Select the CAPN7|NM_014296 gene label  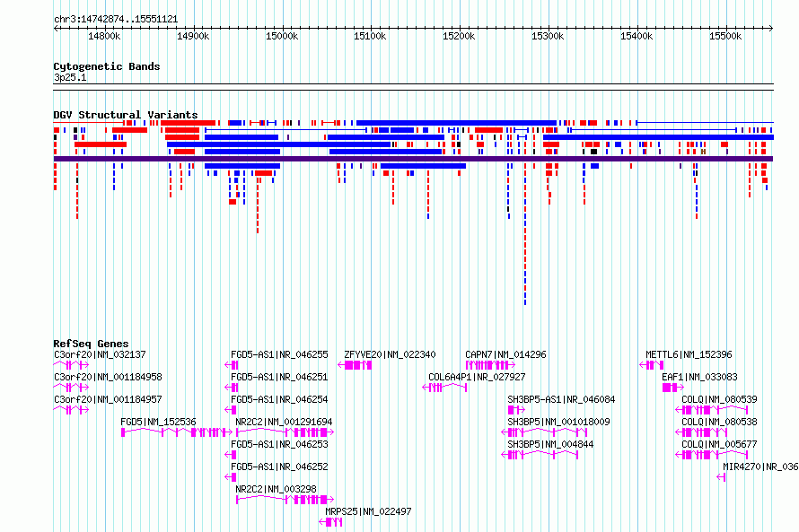tap(505, 354)
